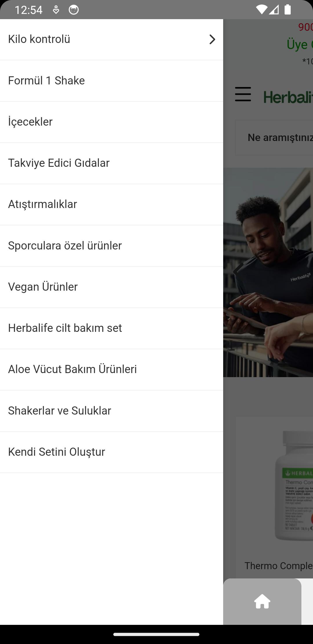This screenshot has height=644, width=313.
Task: Tap the Ne aramıştınız search field
Action: [x=274, y=138]
